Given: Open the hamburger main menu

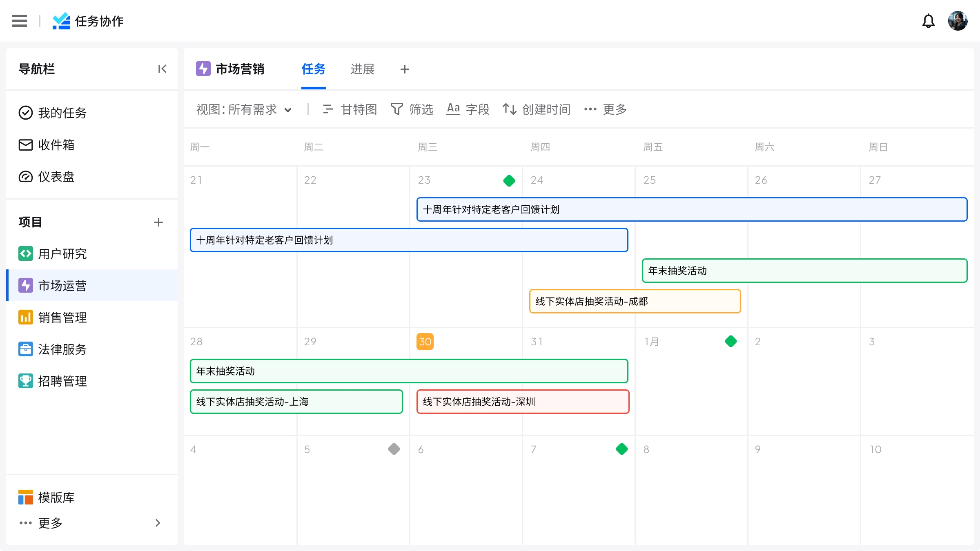Looking at the screenshot, I should (20, 21).
